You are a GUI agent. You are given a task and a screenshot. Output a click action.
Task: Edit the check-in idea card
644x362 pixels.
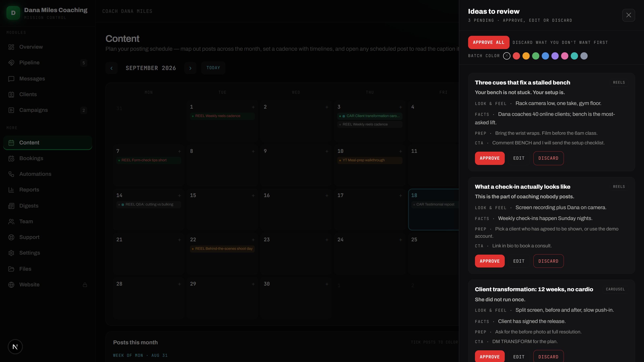pos(519,261)
